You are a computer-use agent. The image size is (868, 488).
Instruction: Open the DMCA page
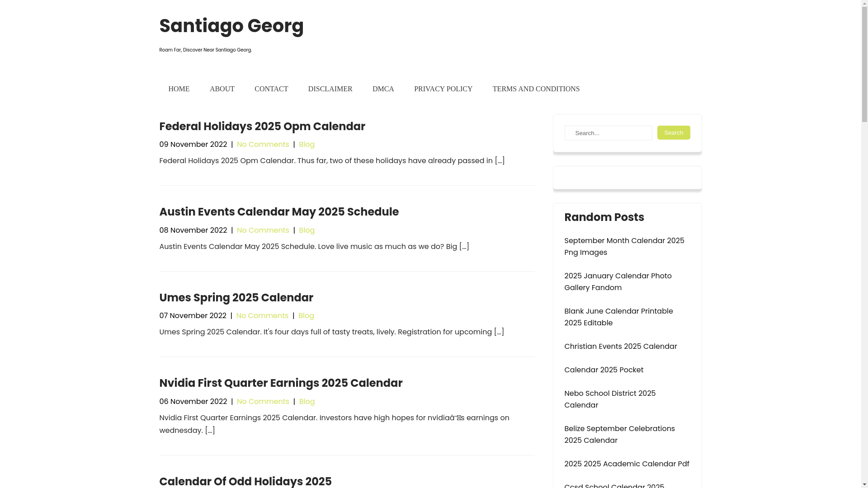pyautogui.click(x=383, y=89)
